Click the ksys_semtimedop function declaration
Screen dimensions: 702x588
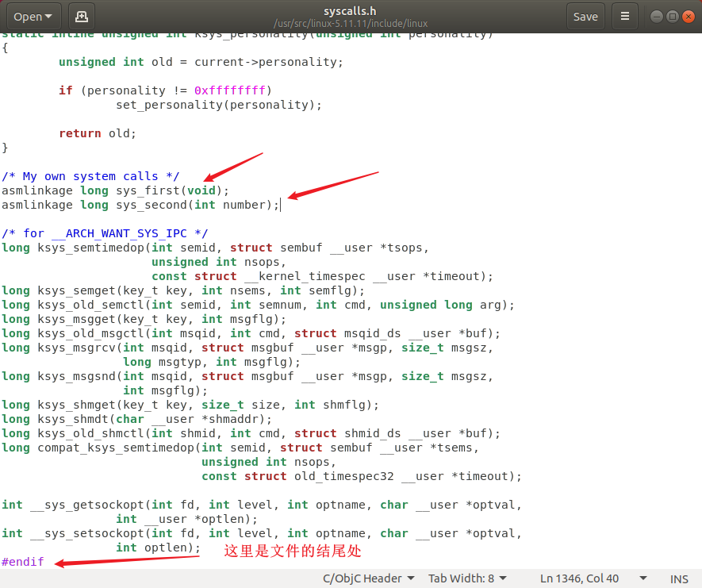(215, 248)
